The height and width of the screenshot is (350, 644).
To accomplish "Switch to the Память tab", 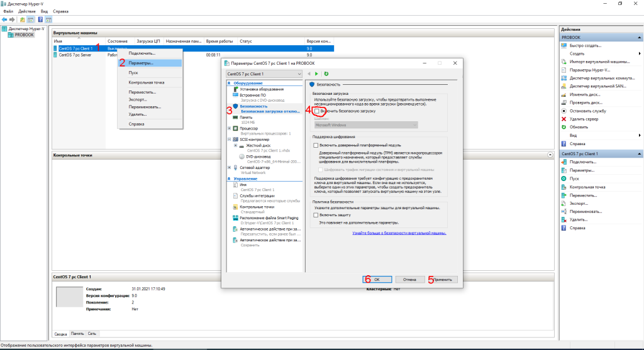I will click(x=77, y=334).
